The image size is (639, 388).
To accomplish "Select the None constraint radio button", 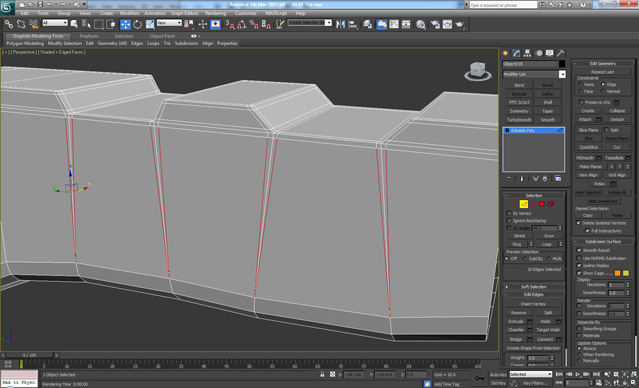I will (580, 84).
